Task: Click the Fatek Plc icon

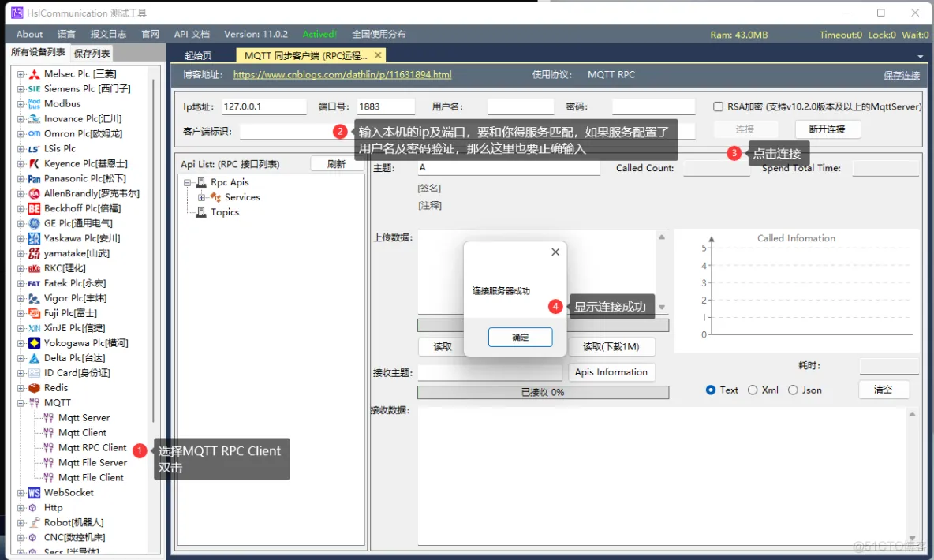Action: point(35,283)
